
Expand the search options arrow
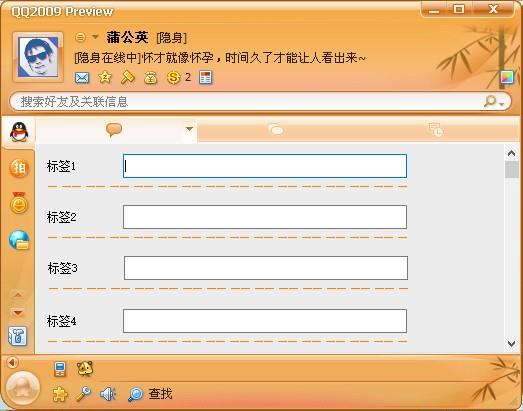pyautogui.click(x=502, y=104)
